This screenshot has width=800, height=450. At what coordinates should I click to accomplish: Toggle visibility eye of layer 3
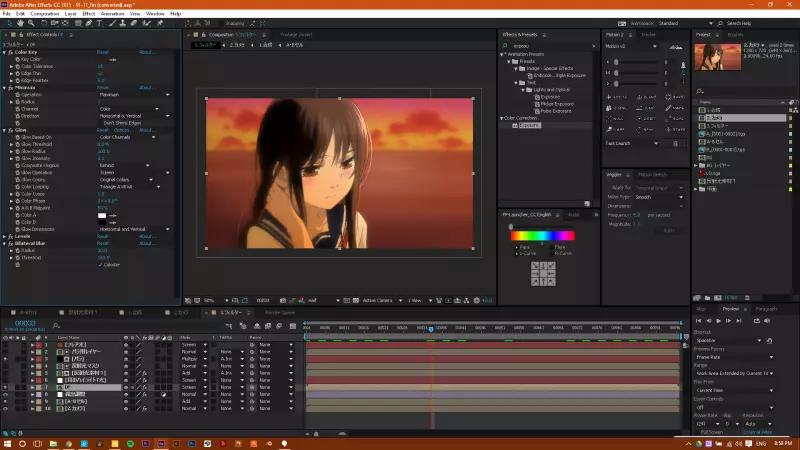pos(5,359)
